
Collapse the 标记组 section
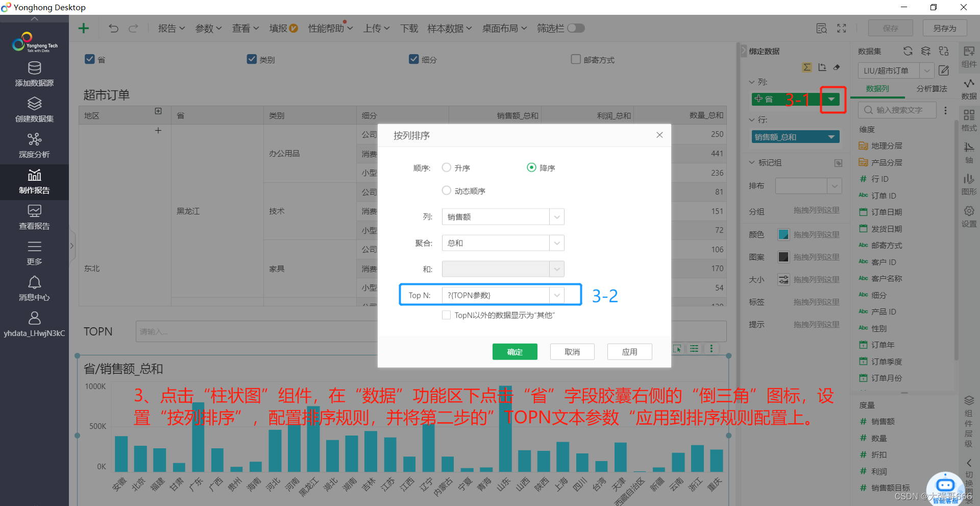752,162
